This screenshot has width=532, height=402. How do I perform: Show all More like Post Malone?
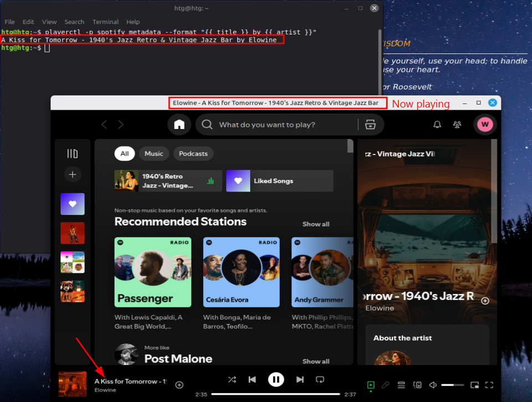pos(316,362)
